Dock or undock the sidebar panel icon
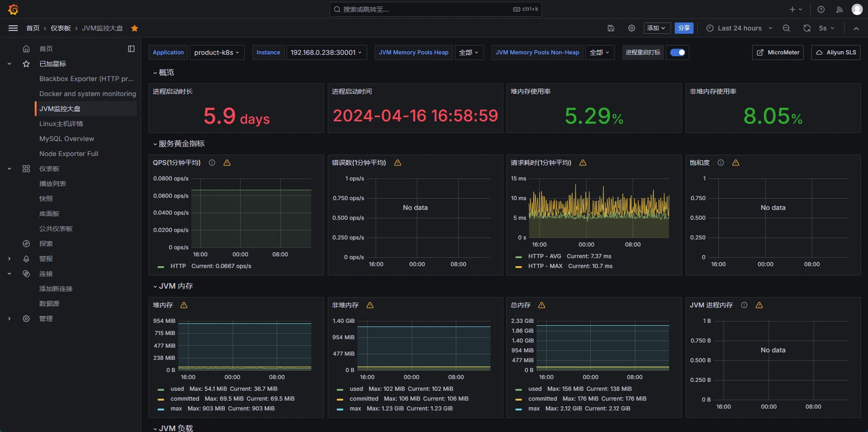 point(131,49)
